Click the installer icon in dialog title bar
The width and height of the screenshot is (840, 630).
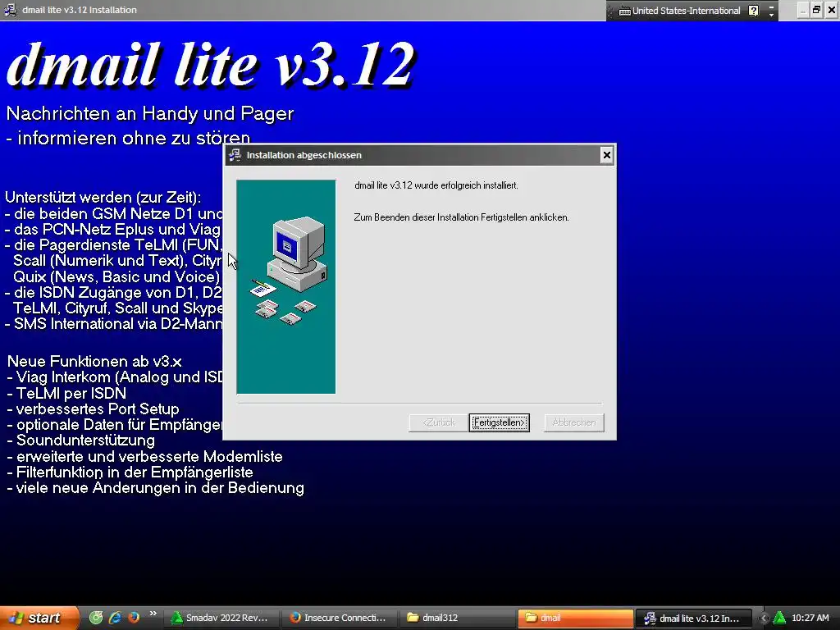click(x=235, y=155)
